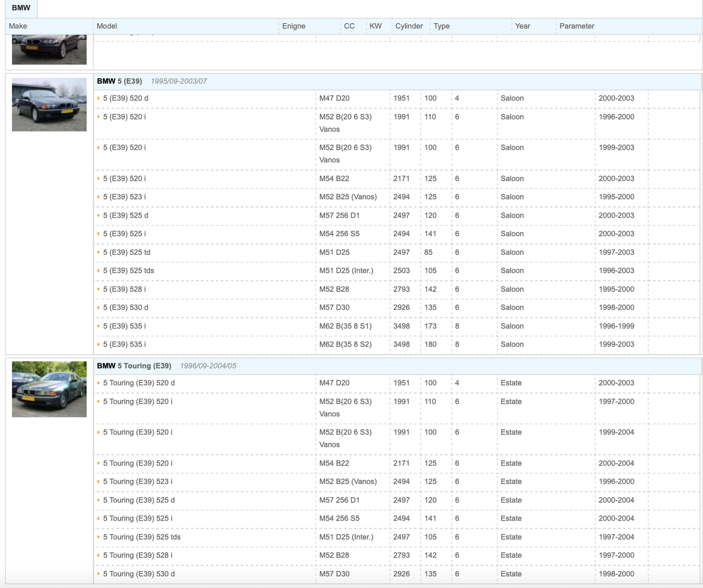Click the arrow icon beside 5 (E39) 530 d
The width and height of the screenshot is (703, 588).
98,308
